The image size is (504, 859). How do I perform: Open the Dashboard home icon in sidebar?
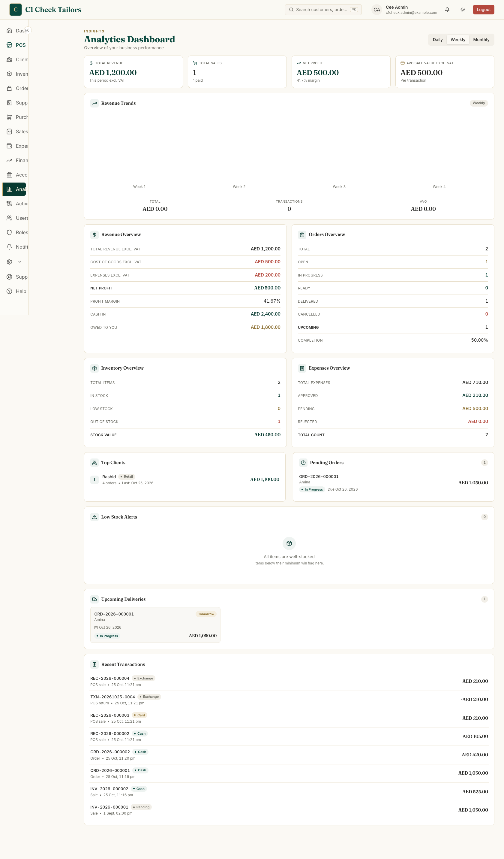click(x=9, y=31)
